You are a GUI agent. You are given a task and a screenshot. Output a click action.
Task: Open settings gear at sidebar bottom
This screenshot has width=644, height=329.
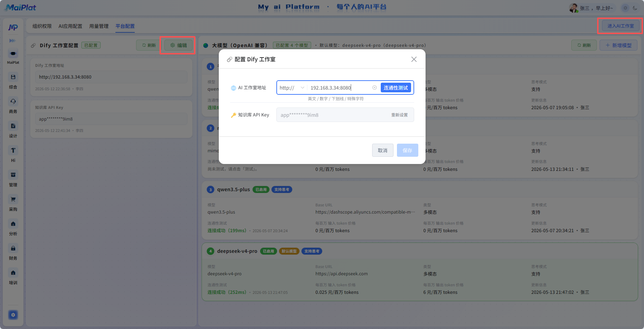(13, 315)
